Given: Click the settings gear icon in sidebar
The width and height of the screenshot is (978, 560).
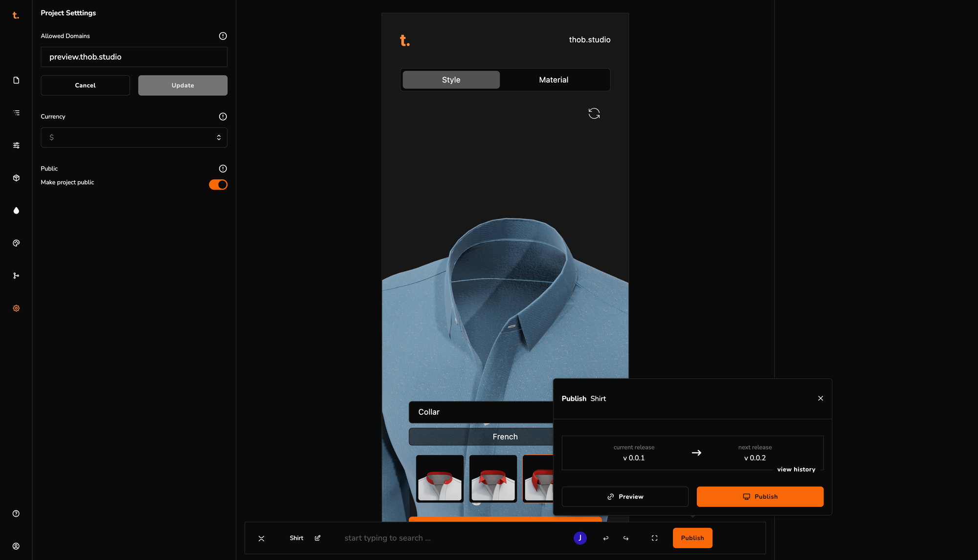Looking at the screenshot, I should 16,308.
